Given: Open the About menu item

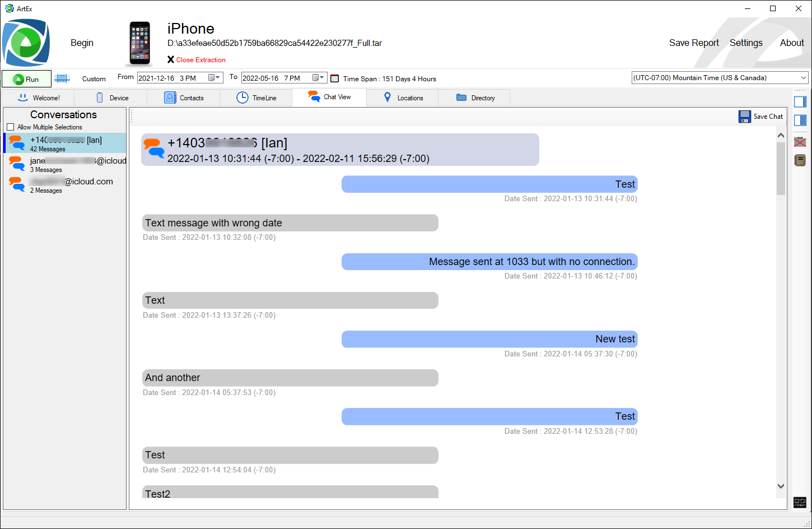Looking at the screenshot, I should pos(792,43).
